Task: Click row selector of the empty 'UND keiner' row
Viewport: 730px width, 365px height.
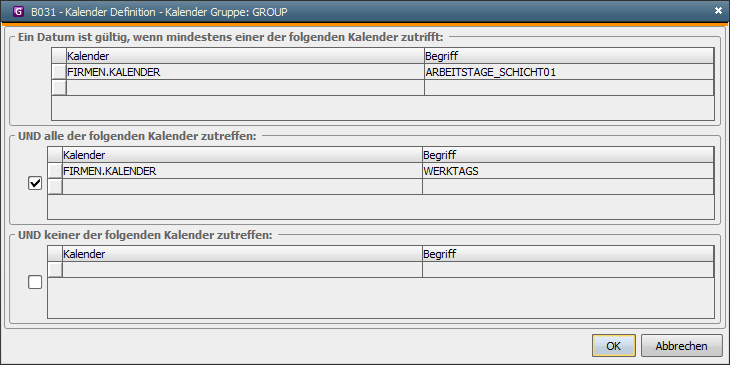Action: [x=55, y=270]
